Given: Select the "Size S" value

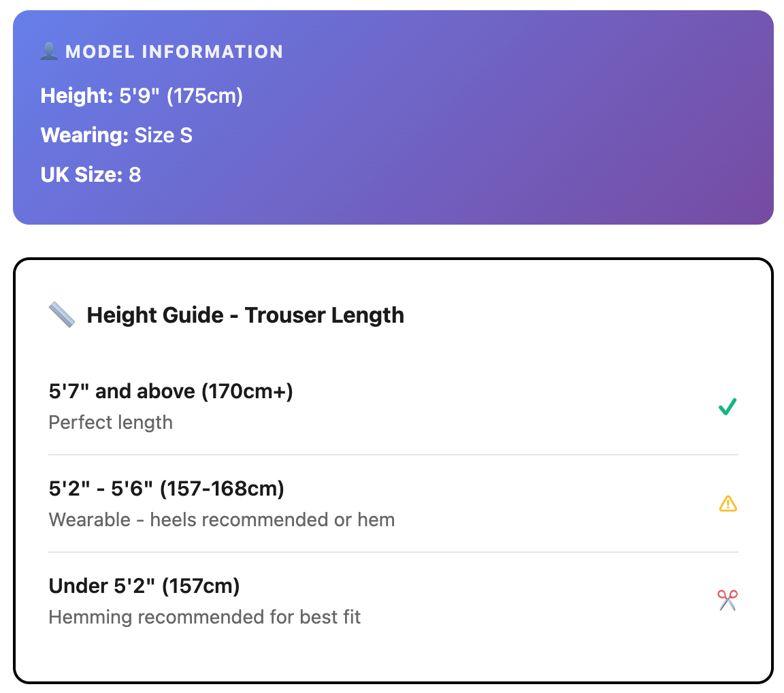Looking at the screenshot, I should (163, 135).
